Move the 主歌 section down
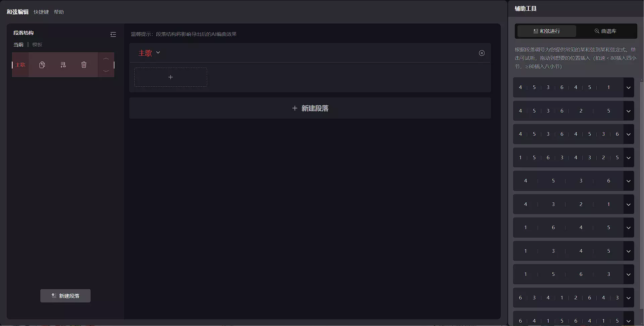 [106, 71]
